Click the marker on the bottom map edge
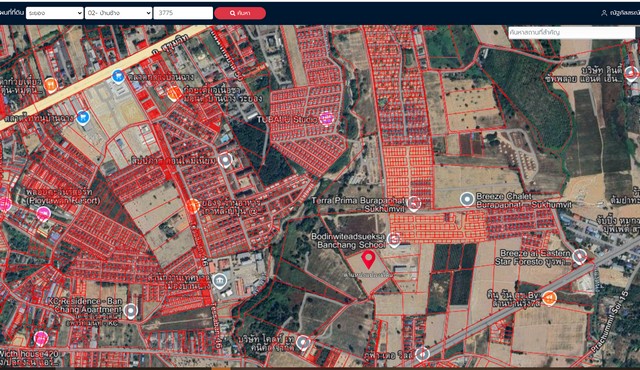The width and height of the screenshot is (640, 370). 422,354
